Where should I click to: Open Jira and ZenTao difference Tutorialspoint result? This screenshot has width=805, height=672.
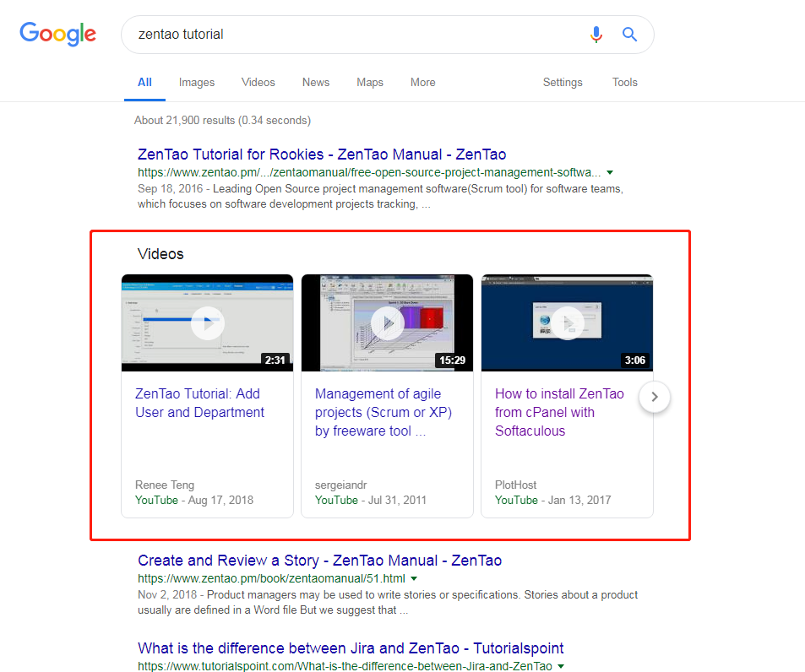[x=351, y=648]
